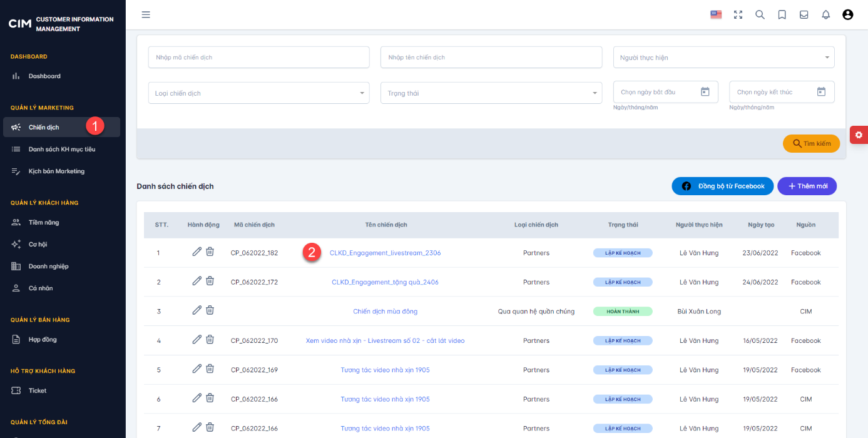Toggle the hamburger sidebar menu icon

click(146, 14)
